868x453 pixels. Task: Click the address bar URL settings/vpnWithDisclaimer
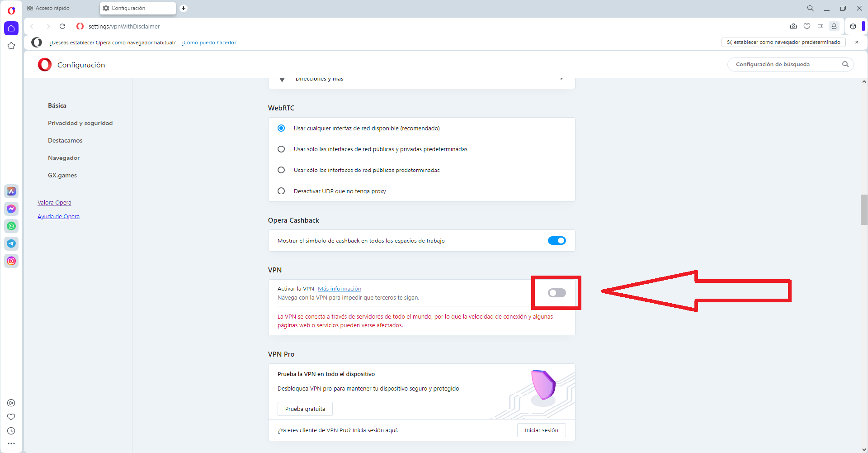124,26
